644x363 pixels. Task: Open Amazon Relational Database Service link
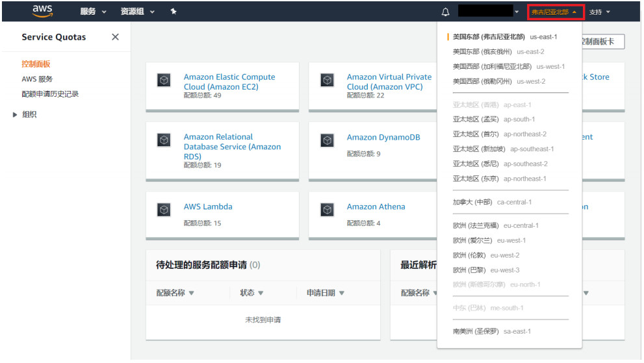pos(232,147)
